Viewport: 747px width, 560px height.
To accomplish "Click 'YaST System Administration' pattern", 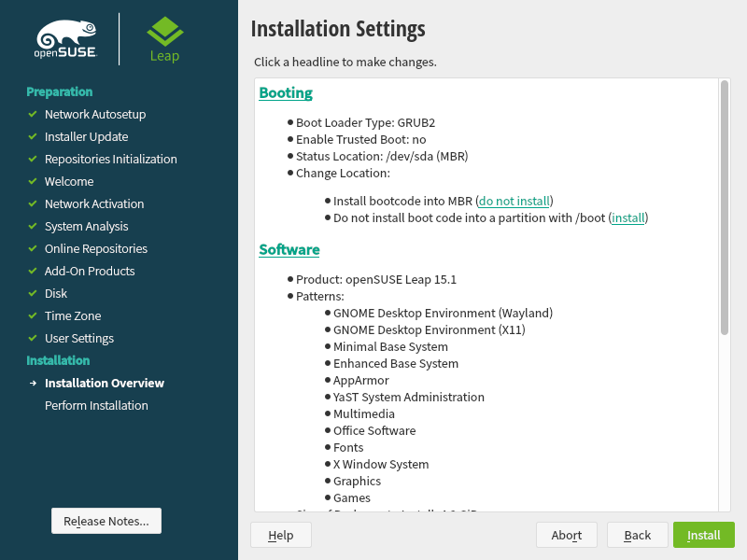I will coord(409,397).
